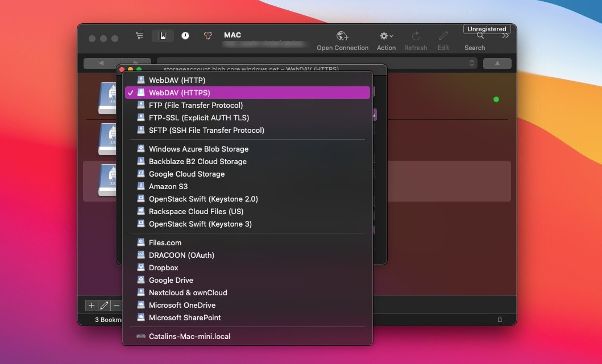The width and height of the screenshot is (602, 364).
Task: Click go-up folder triangle button
Action: 497,63
